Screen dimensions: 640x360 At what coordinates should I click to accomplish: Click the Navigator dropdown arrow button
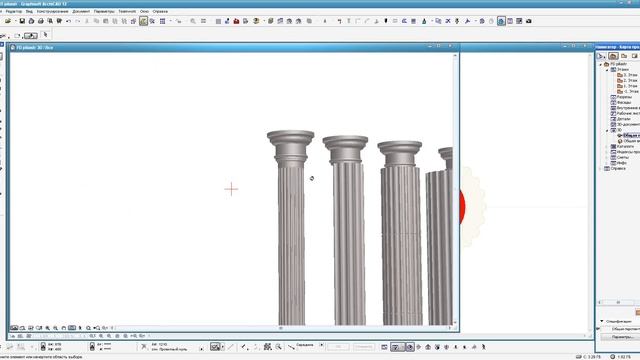tap(601, 56)
